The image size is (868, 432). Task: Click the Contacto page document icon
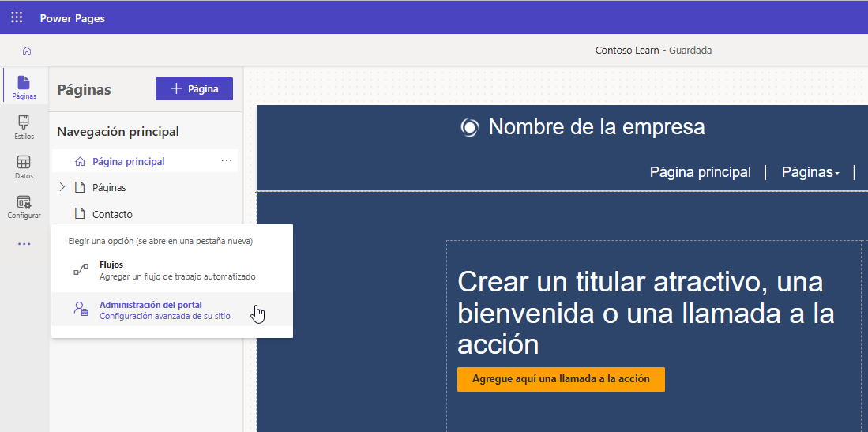81,214
